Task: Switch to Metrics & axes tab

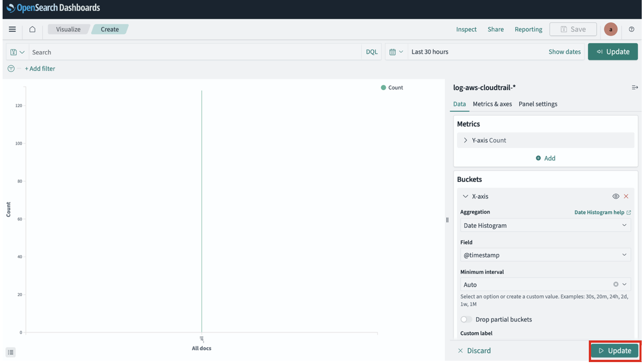Action: click(x=492, y=104)
